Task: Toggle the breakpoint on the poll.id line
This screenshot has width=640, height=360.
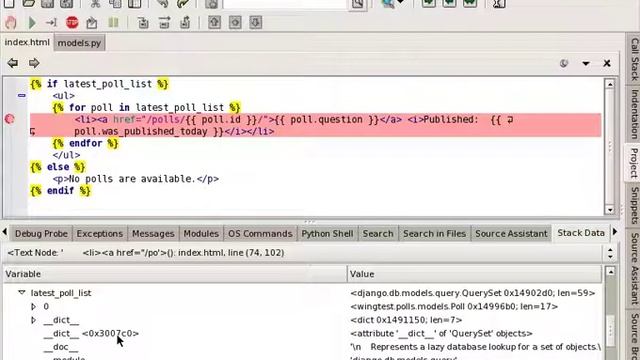Action: point(10,119)
